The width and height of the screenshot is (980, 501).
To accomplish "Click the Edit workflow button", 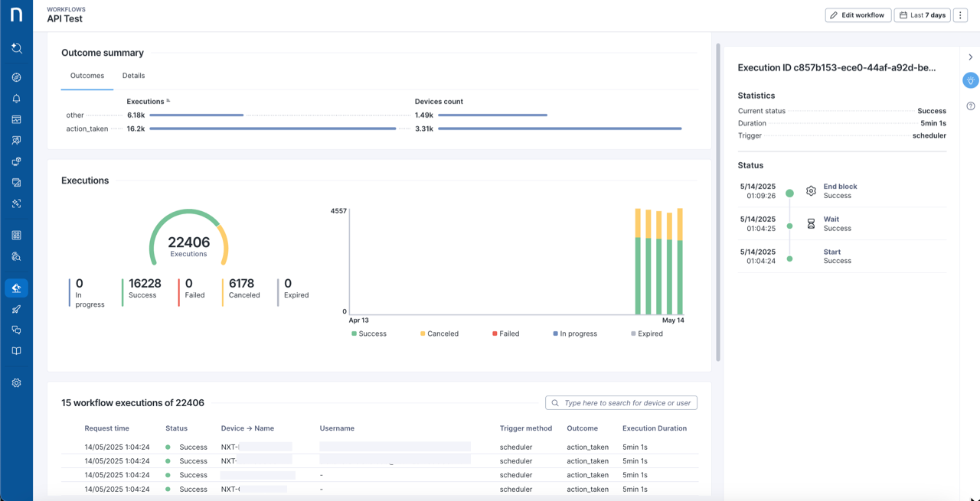I will (x=857, y=15).
